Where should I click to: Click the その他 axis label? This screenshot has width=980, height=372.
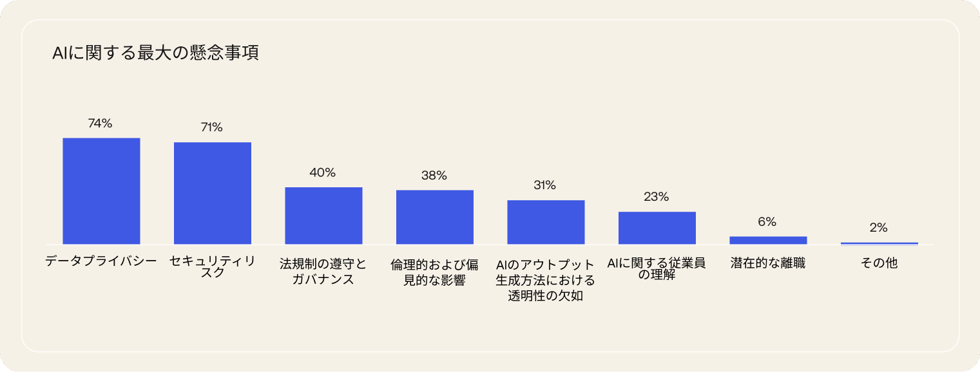click(879, 263)
